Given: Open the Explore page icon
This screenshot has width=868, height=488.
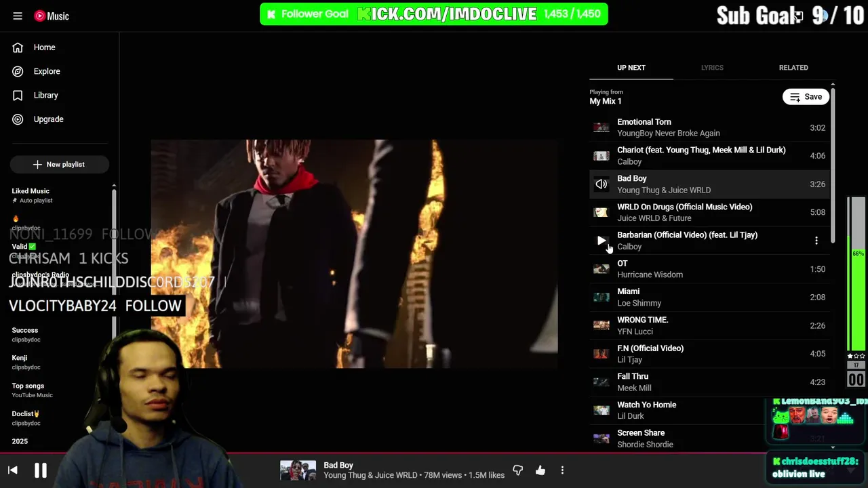Looking at the screenshot, I should tap(18, 71).
